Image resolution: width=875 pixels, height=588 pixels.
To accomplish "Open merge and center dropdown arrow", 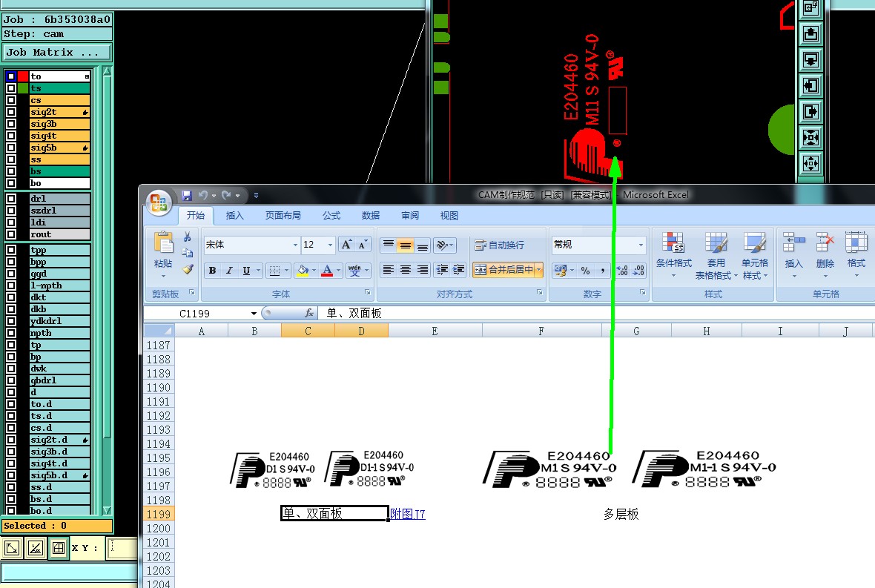I will [x=538, y=270].
